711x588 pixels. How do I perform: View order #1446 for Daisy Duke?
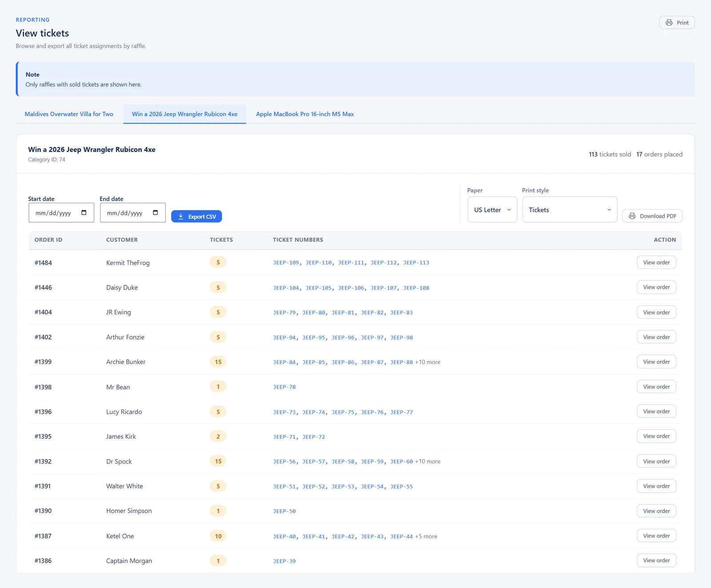tap(656, 287)
